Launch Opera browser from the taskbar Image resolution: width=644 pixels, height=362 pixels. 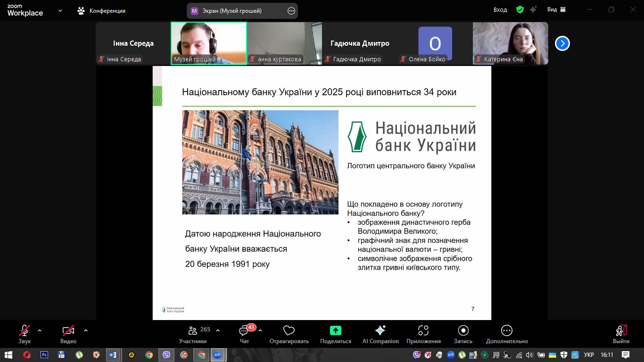27,355
